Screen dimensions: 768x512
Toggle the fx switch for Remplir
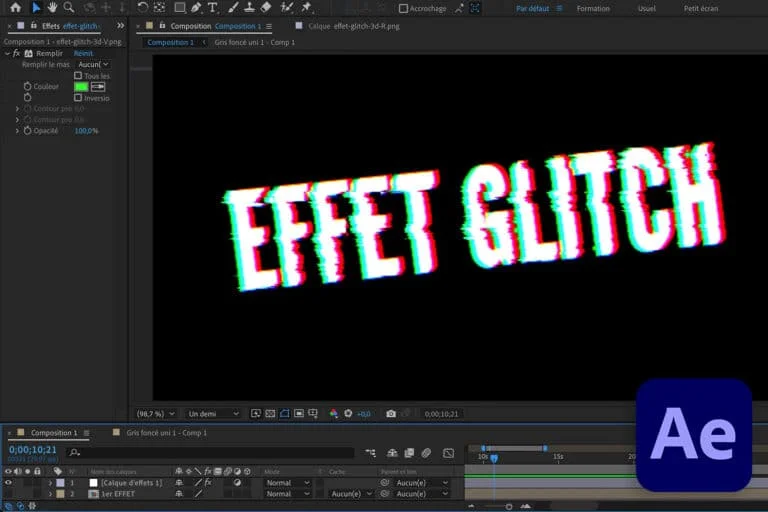pyautogui.click(x=17, y=53)
